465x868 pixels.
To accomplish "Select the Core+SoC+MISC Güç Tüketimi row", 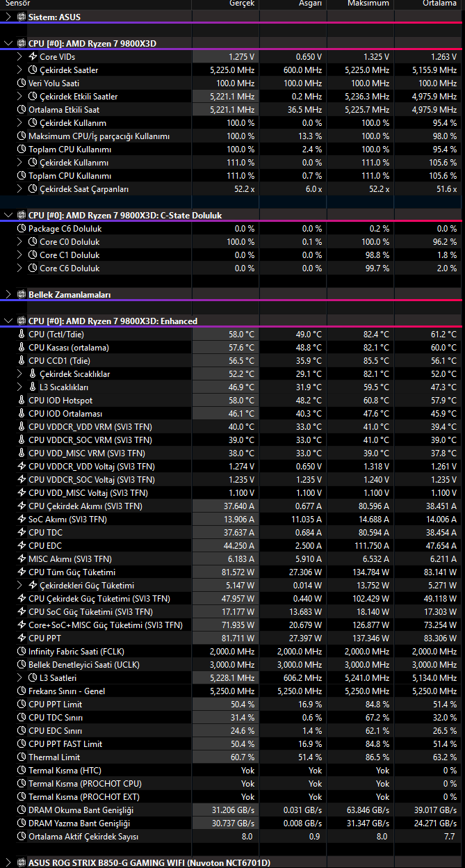I will pyautogui.click(x=231, y=625).
